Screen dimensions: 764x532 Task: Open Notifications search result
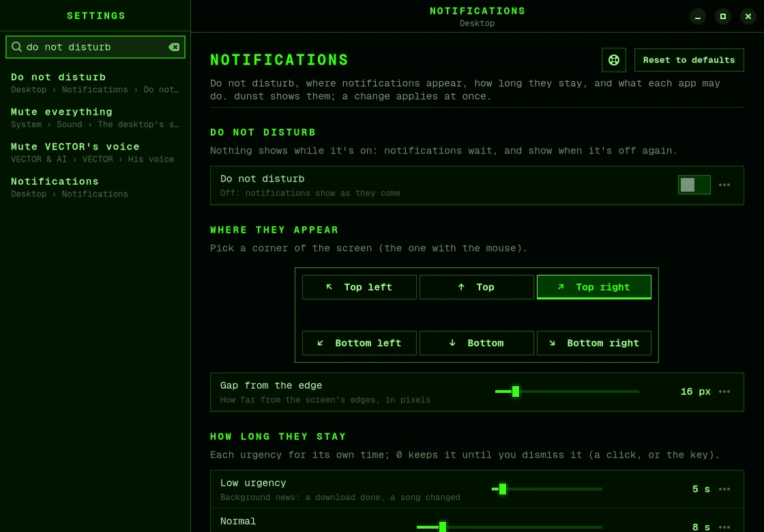[x=95, y=187]
